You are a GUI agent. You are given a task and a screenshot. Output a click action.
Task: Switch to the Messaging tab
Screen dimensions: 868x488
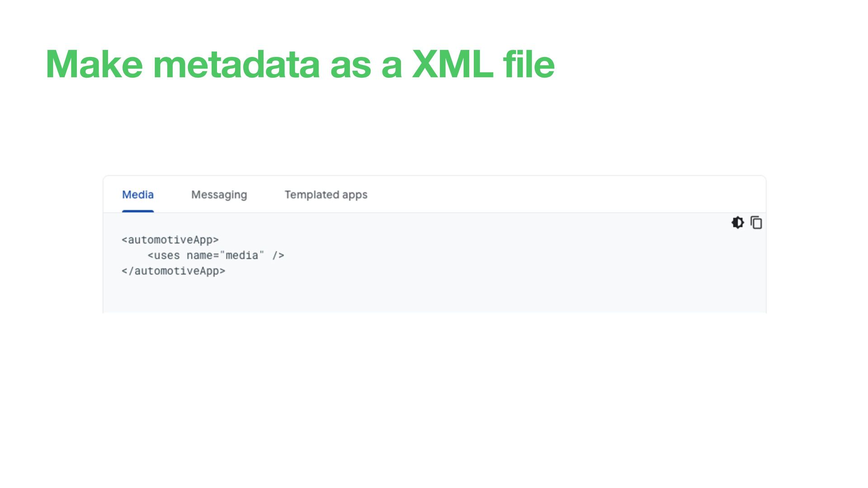coord(219,195)
